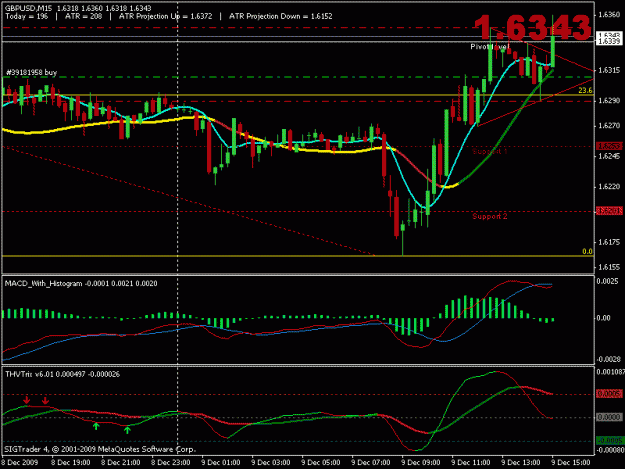Click the 1.6220 price axis value
The image size is (625, 469).
[609, 186]
